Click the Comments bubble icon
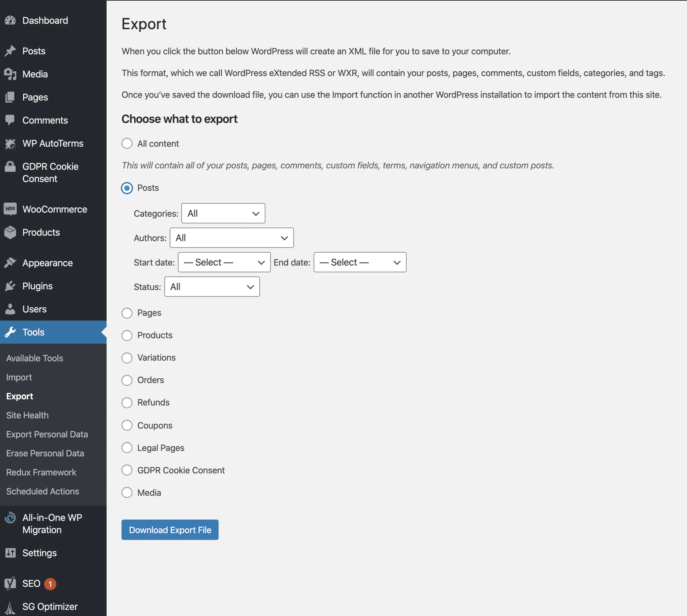 click(x=10, y=120)
